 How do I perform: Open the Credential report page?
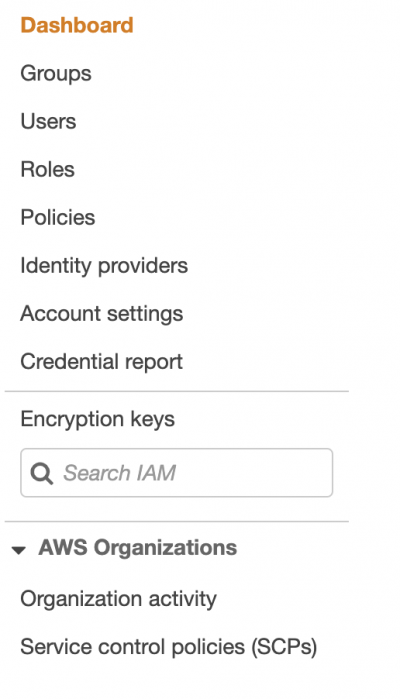(x=101, y=362)
